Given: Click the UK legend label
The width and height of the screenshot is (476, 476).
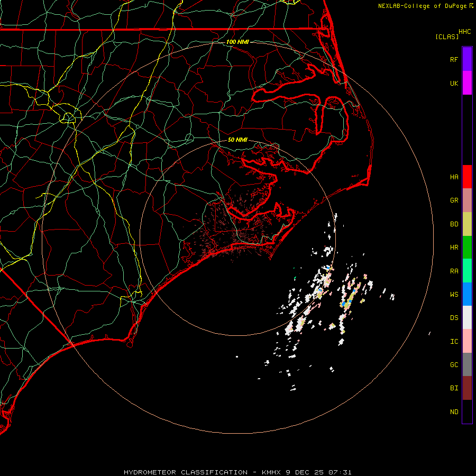Looking at the screenshot, I should pos(454,83).
